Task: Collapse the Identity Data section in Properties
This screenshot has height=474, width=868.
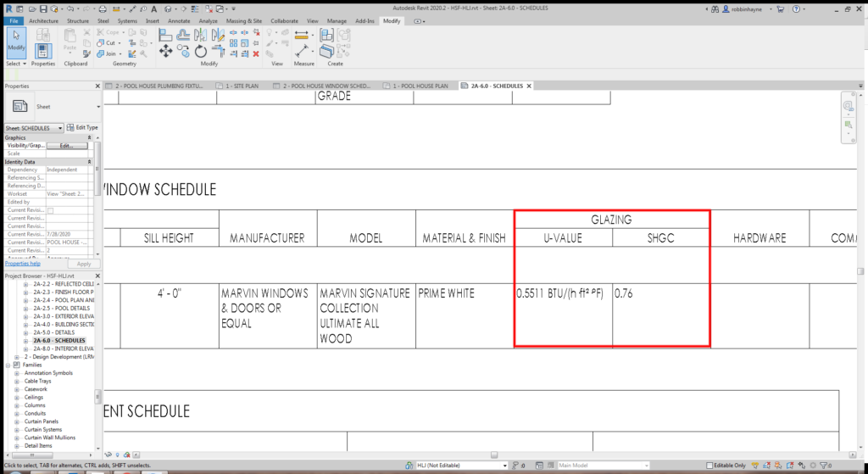Action: (x=89, y=162)
